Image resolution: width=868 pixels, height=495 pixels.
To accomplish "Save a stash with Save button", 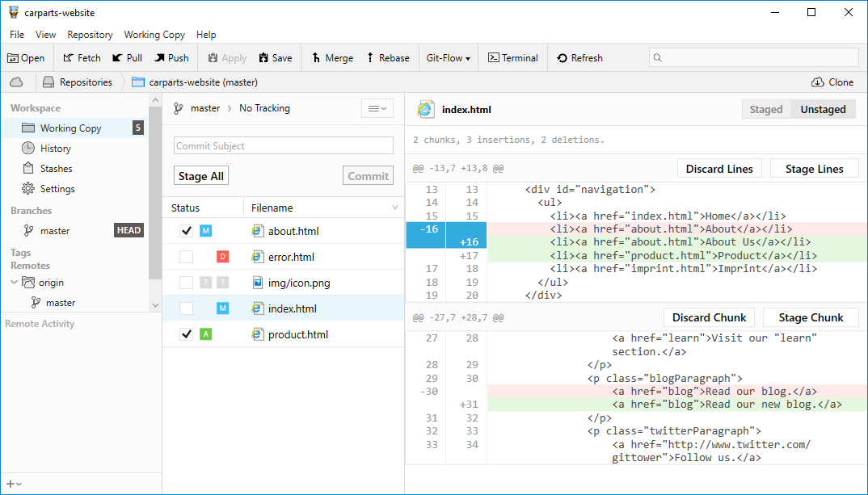I will [x=275, y=58].
